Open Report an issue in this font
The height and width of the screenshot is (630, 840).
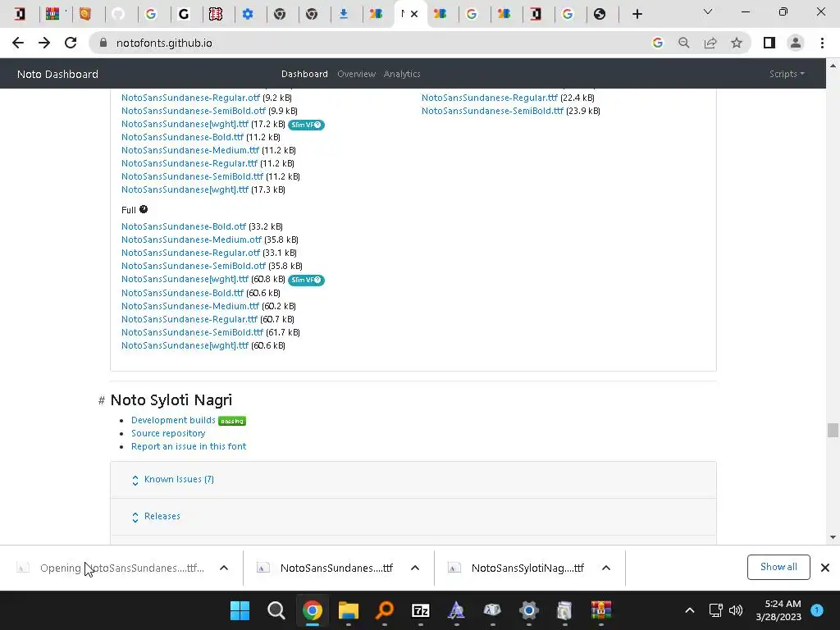189,446
